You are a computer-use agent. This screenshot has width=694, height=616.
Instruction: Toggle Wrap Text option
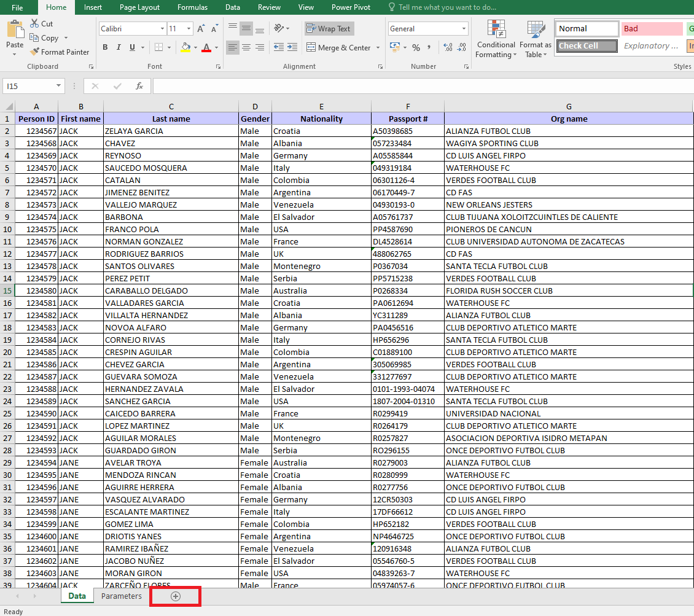[329, 29]
